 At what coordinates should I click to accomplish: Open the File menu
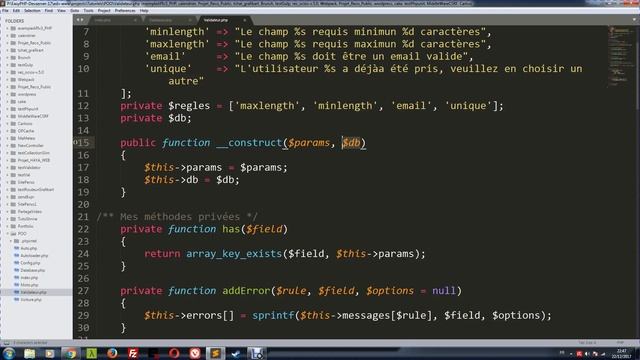(5, 11)
